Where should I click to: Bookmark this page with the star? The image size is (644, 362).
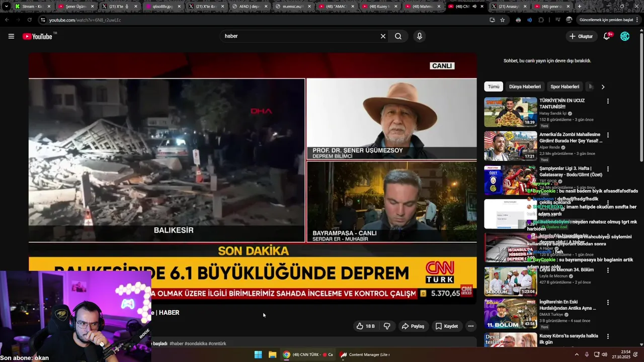[x=502, y=20]
